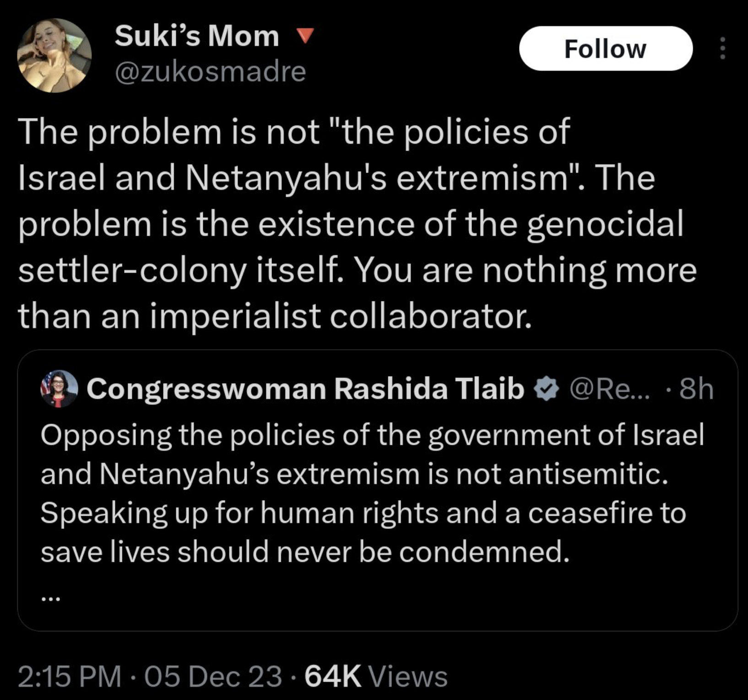Follow the Suki's Mom account
Viewport: 748px width, 700px height.
(x=605, y=48)
